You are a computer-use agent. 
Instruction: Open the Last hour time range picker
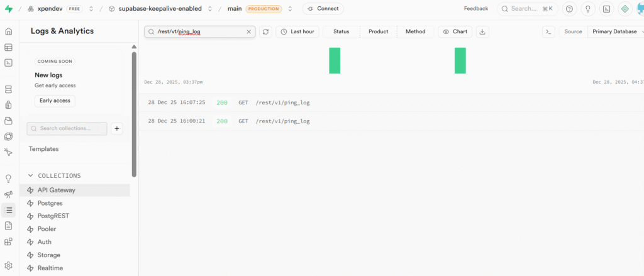[297, 31]
